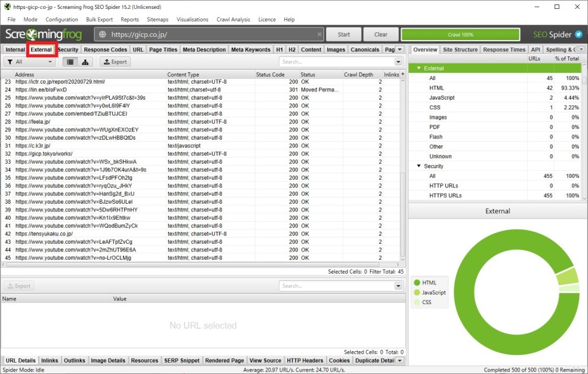Open search options arrow above the Address table
This screenshot has height=374, width=588.
[398, 62]
